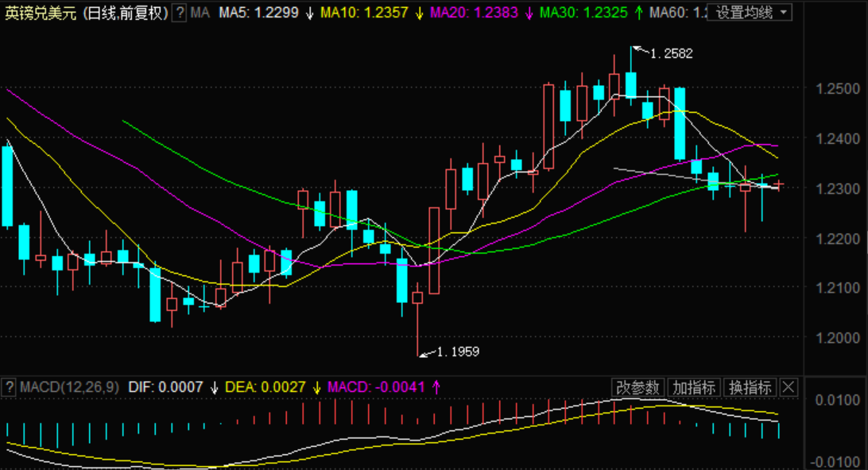Select the MA5: 1.2299 readout

(x=258, y=13)
